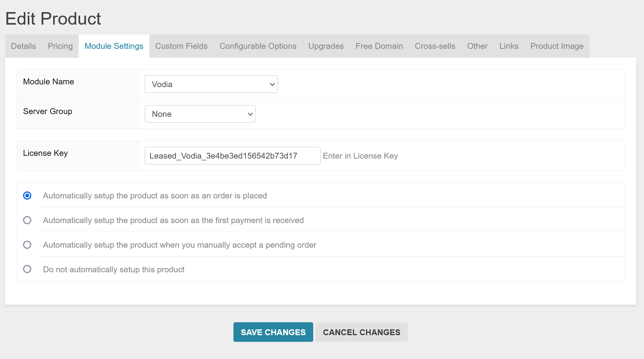This screenshot has height=359, width=644.
Task: Click the Server Group label text
Action: coord(48,111)
